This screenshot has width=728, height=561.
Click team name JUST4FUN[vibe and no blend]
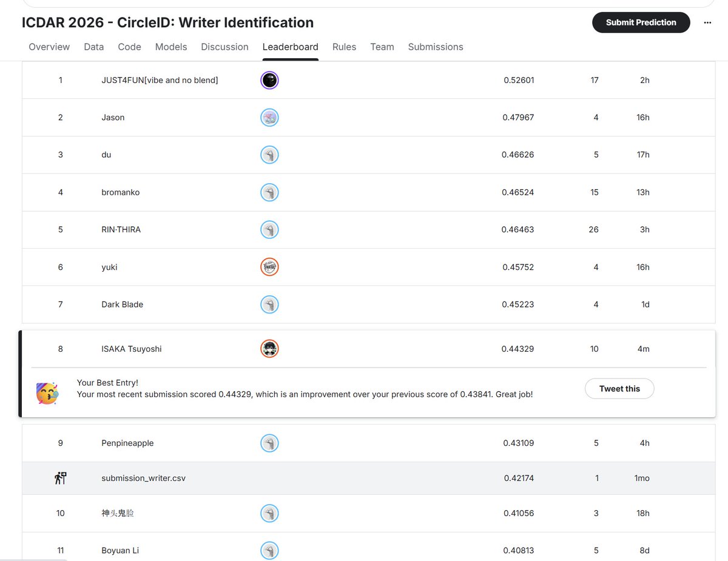point(160,80)
